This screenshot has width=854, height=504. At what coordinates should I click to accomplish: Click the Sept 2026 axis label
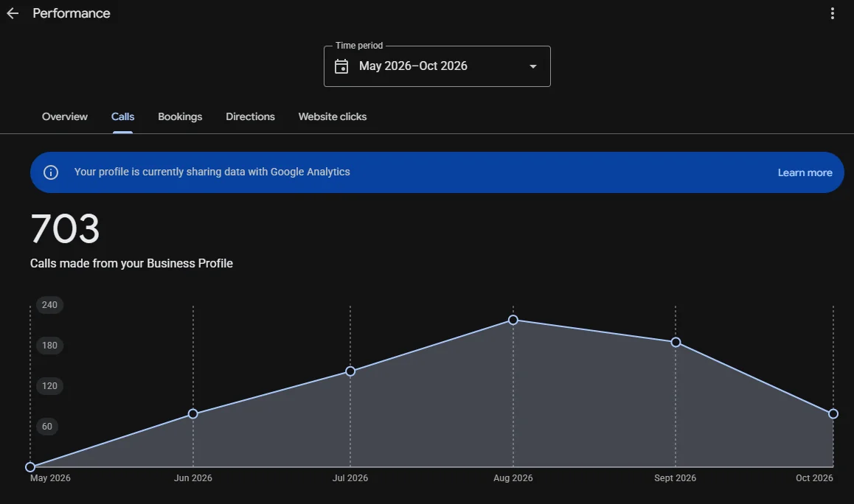click(x=675, y=478)
